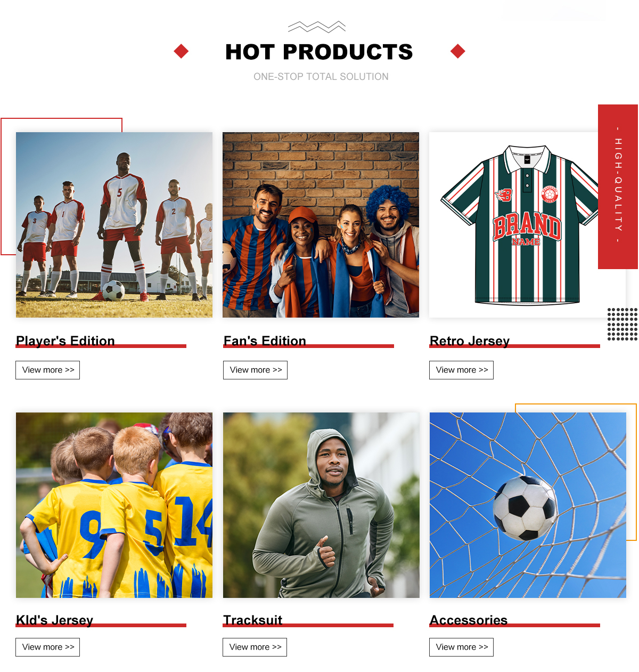Image resolution: width=639 pixels, height=672 pixels.
Task: Open the green striped Brand Name jersey image
Action: 520,225
